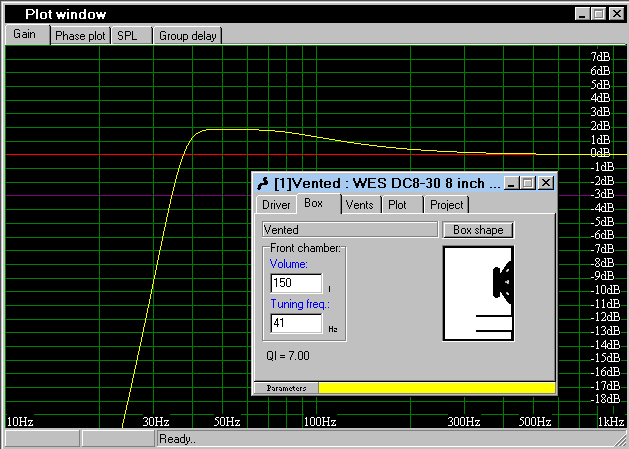Open the Phase plot tab
629x449 pixels.
point(80,36)
